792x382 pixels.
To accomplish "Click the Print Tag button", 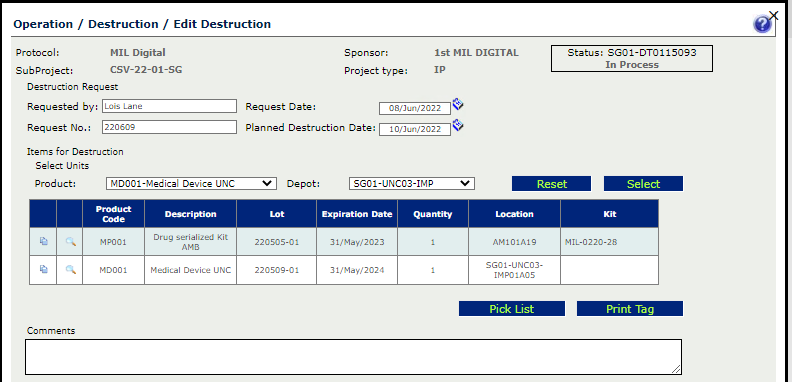I will [630, 309].
